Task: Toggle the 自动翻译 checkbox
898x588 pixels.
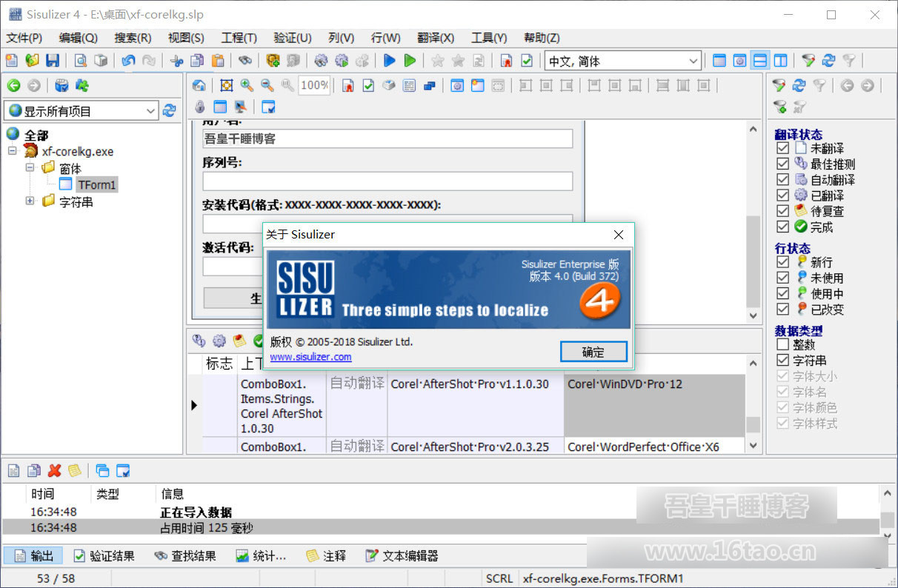Action: 782,180
